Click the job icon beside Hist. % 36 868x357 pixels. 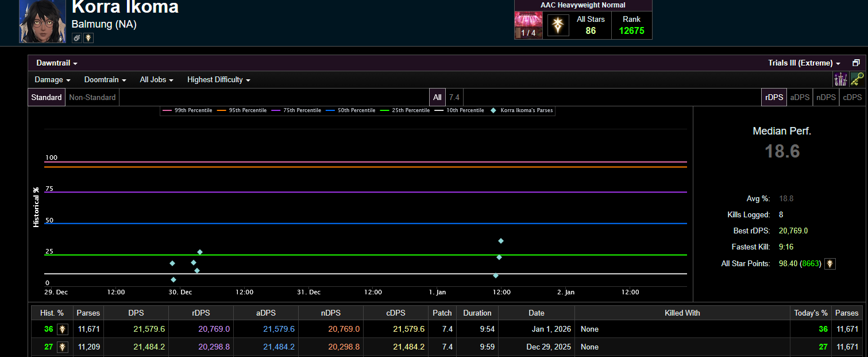point(62,329)
